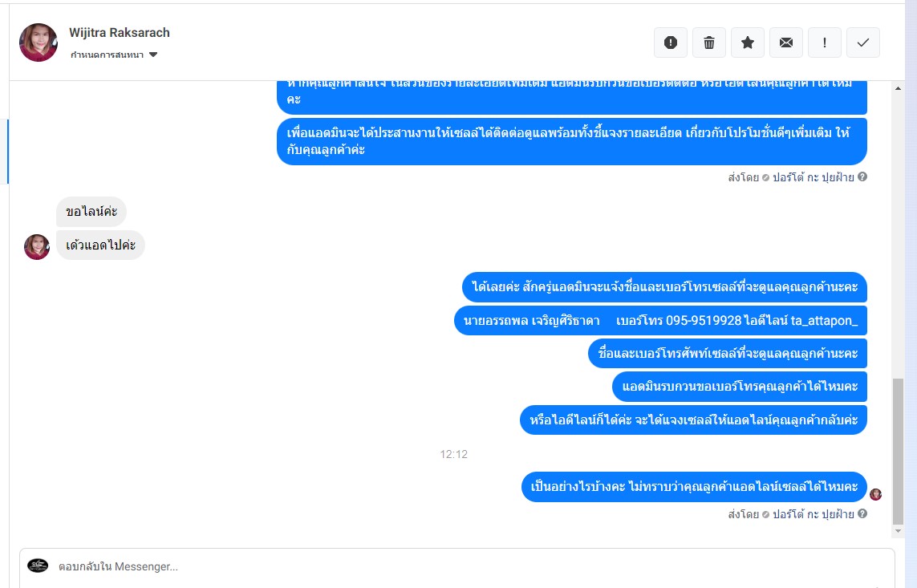Focus the ตอบกลับใน Messenger reply field

coord(456,567)
